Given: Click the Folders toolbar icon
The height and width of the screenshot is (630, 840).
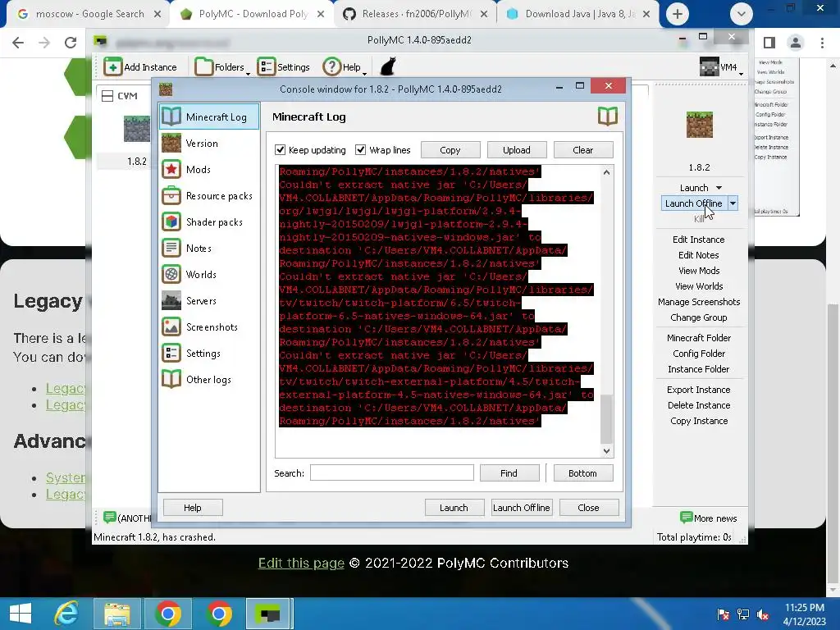Looking at the screenshot, I should tap(203, 67).
